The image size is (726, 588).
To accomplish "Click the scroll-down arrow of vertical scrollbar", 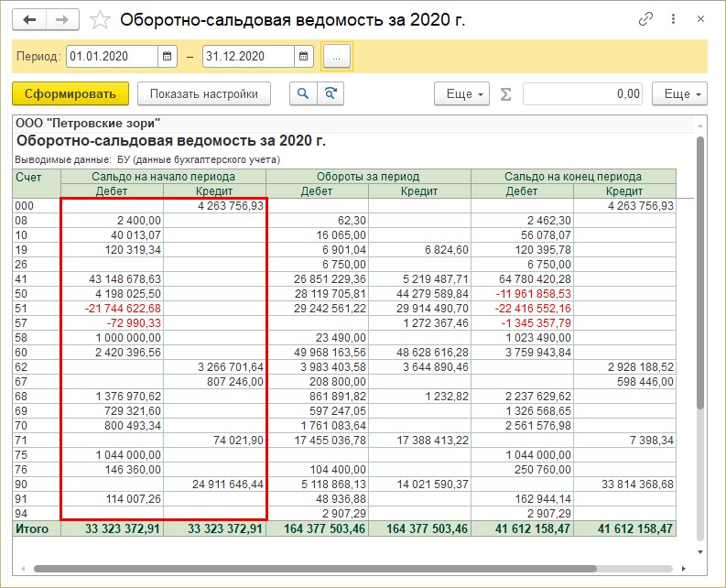I will tap(700, 552).
